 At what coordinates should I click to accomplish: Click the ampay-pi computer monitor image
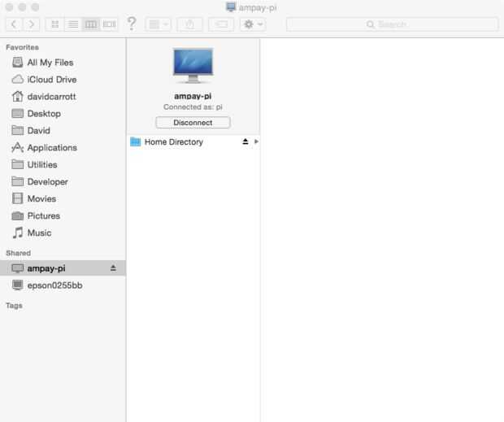coord(193,66)
